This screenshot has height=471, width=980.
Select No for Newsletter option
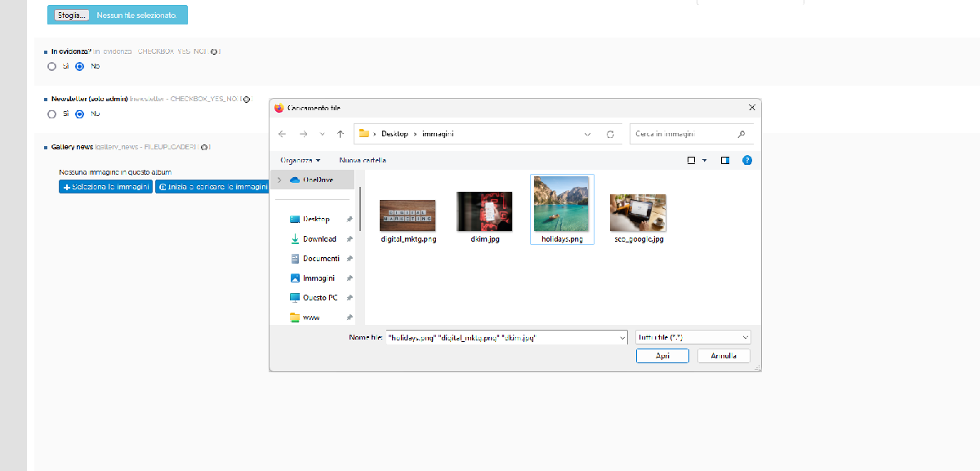[x=80, y=113]
